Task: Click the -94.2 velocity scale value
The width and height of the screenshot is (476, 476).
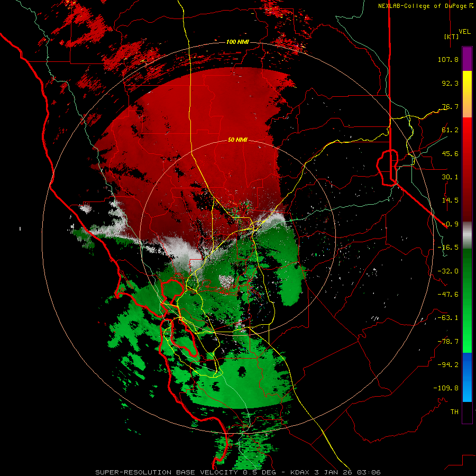Action: (x=448, y=365)
